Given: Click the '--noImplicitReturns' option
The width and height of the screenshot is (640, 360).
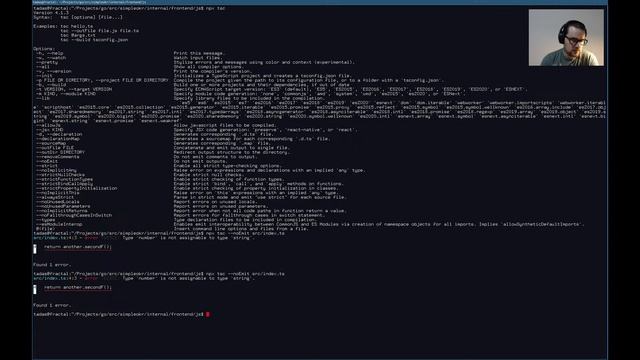Looking at the screenshot, I should (62, 211).
